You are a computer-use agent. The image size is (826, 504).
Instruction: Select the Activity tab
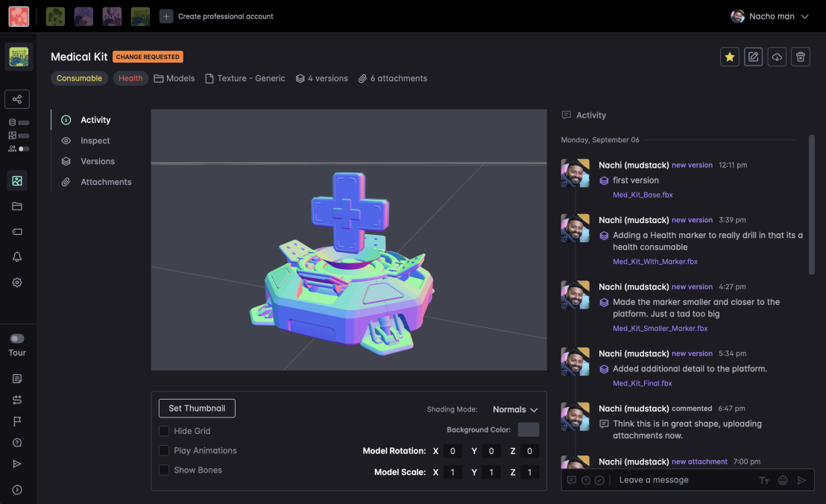click(x=95, y=120)
